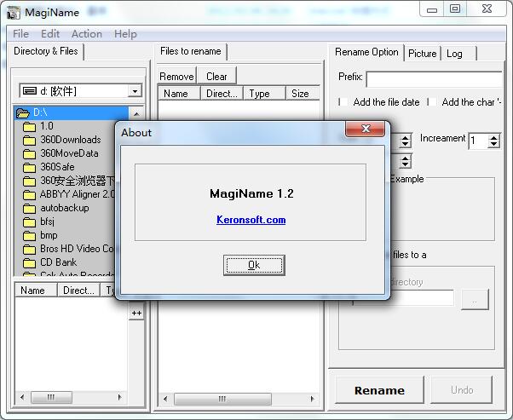Screen dimensions: 513x420
Task: Click the bmp folder icon
Action: point(29,235)
